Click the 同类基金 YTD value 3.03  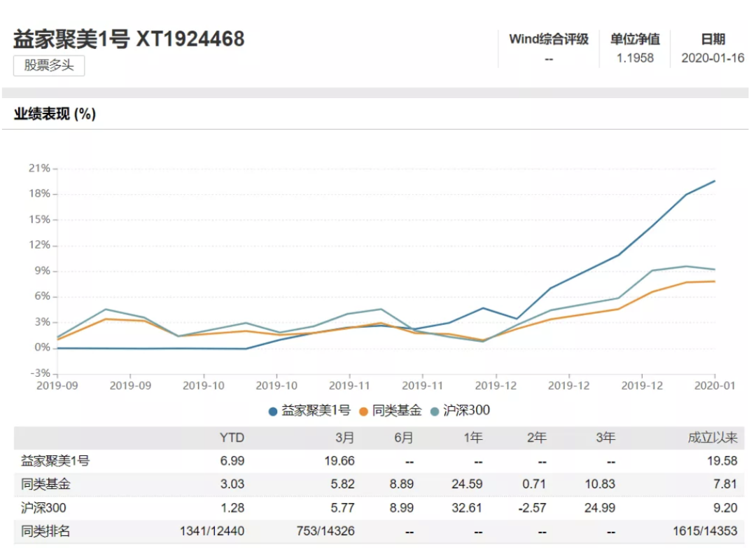click(x=232, y=484)
